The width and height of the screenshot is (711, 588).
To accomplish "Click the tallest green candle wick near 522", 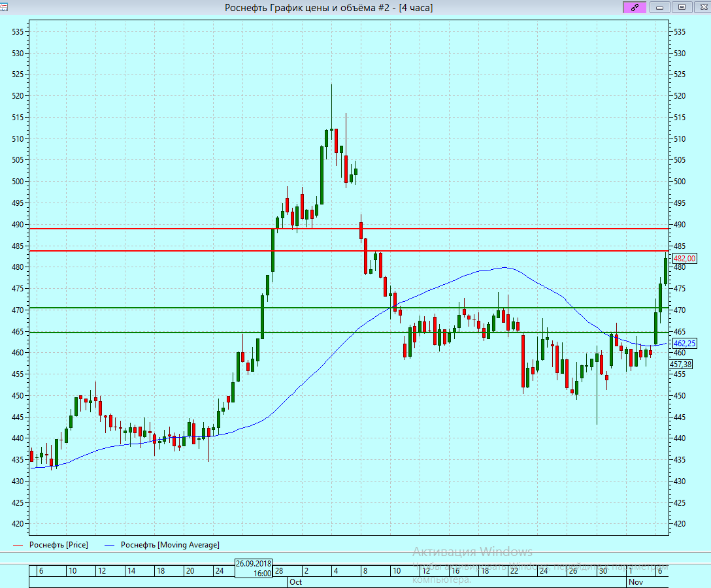I will point(331,106).
